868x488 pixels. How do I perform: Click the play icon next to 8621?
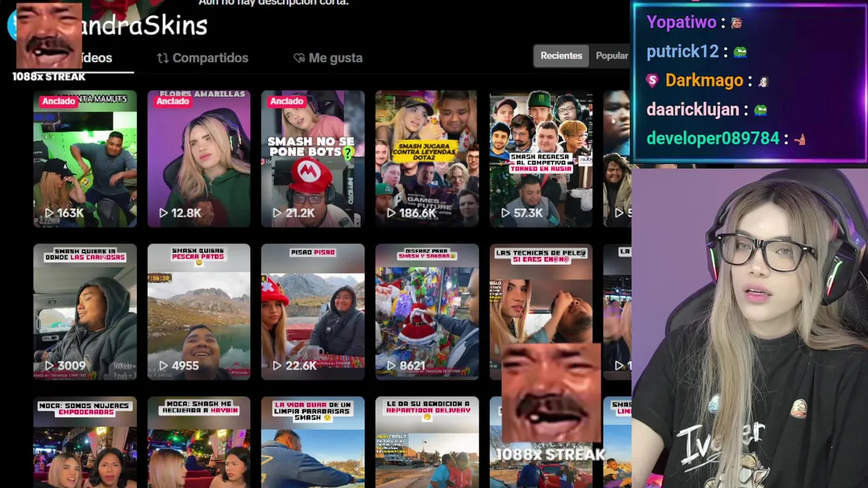pos(391,366)
